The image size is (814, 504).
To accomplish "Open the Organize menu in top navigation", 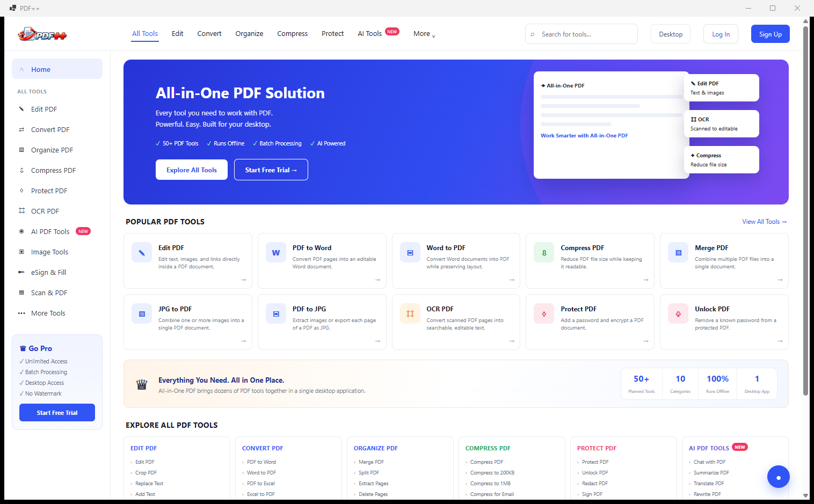I will pyautogui.click(x=249, y=34).
